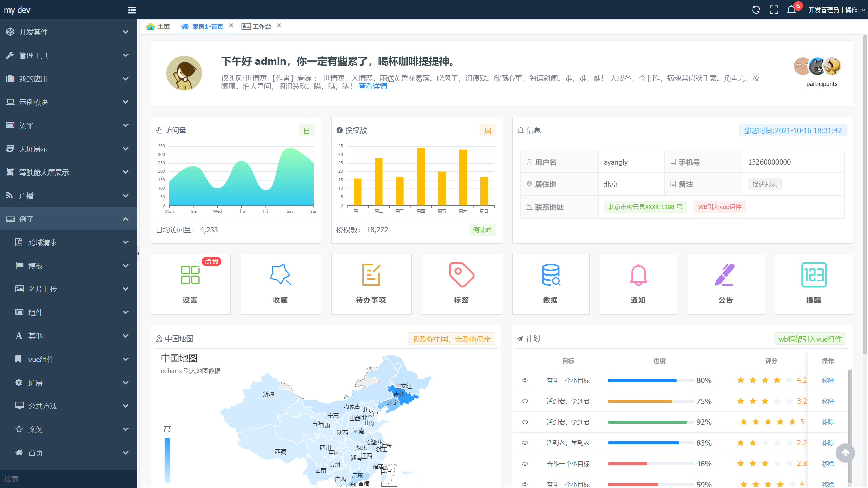This screenshot has height=488, width=868.
Task: Click the 描述列表 tag
Action: pos(765,184)
